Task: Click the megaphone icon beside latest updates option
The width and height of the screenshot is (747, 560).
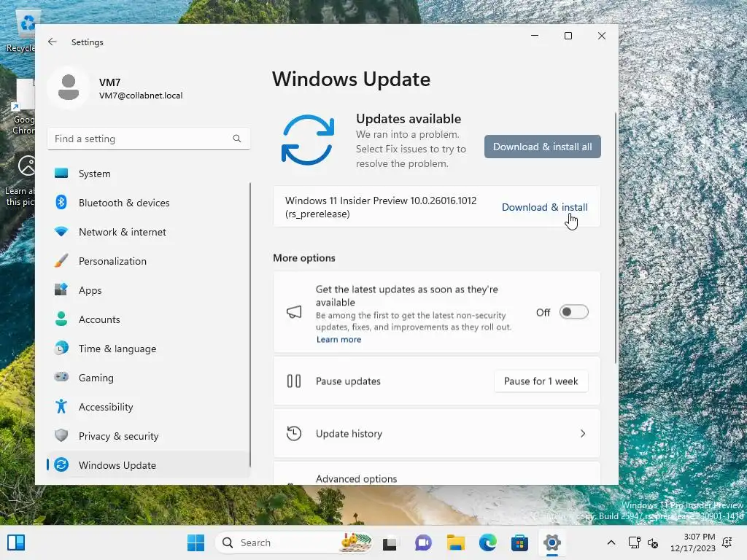Action: 294,312
